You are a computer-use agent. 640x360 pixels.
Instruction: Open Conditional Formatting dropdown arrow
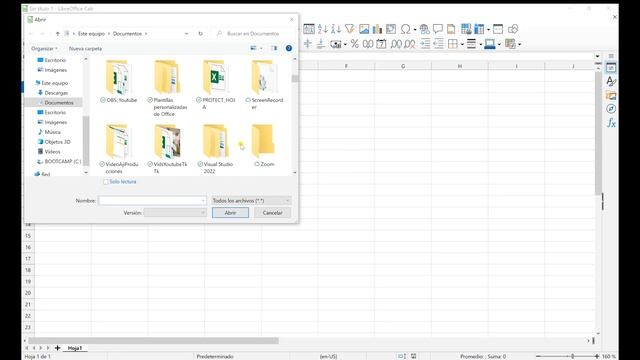tap(519, 44)
